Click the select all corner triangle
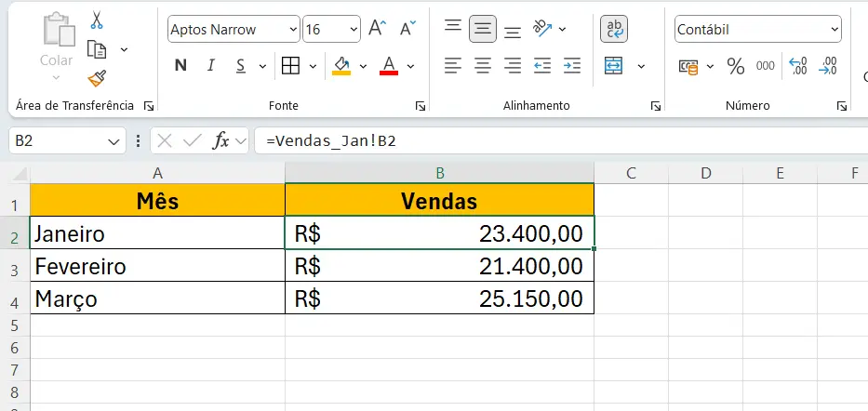This screenshot has width=868, height=411. pos(20,174)
